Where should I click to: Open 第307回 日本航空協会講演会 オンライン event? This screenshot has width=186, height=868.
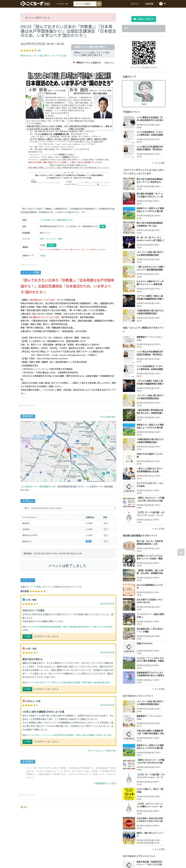149,180
